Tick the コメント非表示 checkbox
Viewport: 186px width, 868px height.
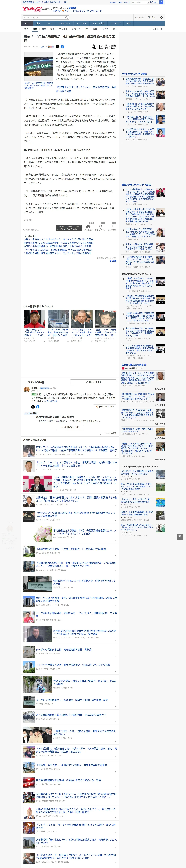point(102,433)
